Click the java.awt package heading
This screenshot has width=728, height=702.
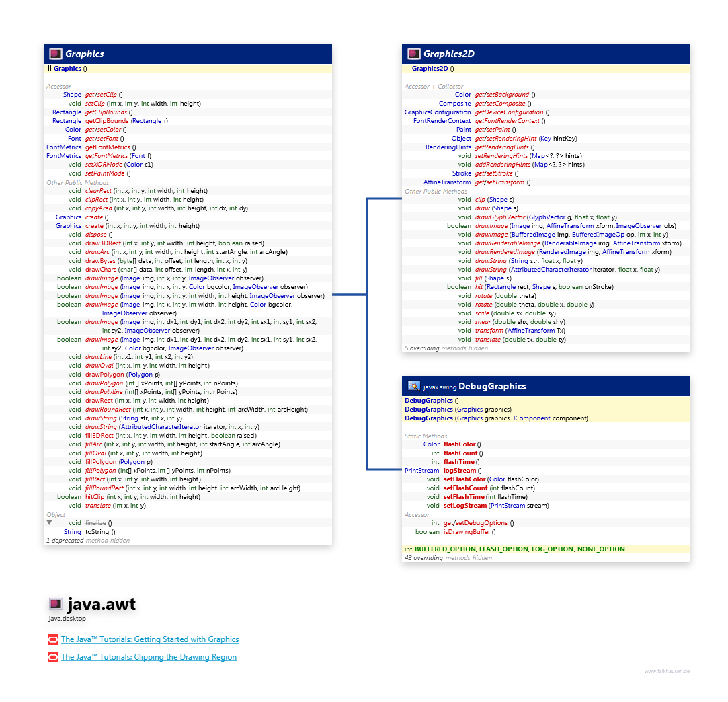click(102, 604)
